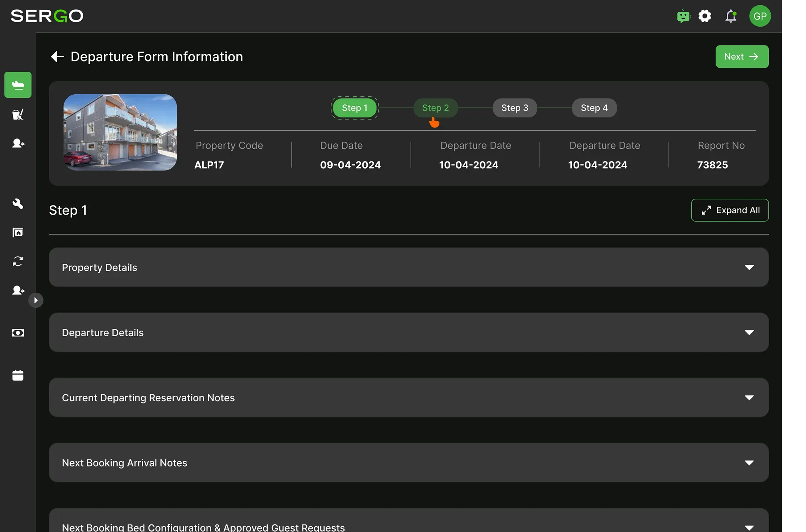Click the Expand All button
The image size is (806, 532).
(730, 210)
